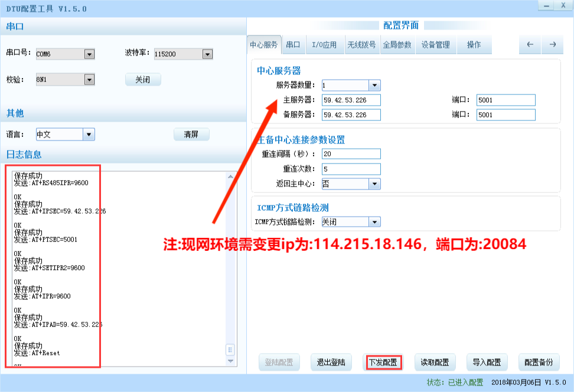The width and height of the screenshot is (574, 392).
Task: Open the 无线拨号 tab
Action: [361, 45]
